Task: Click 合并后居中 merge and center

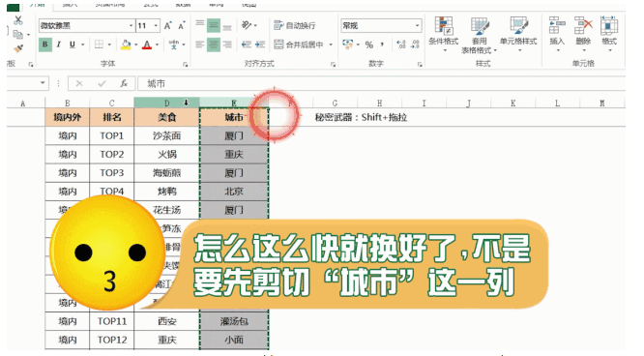Action: 299,44
